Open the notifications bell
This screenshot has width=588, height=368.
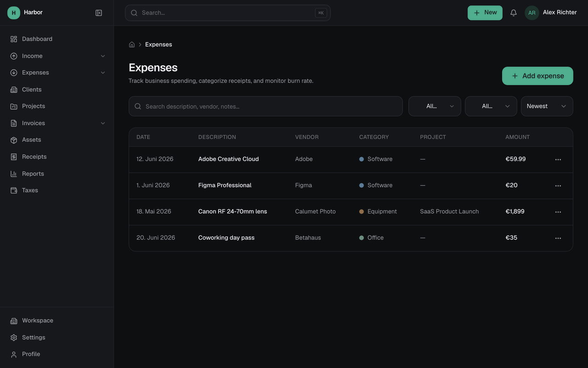click(514, 13)
